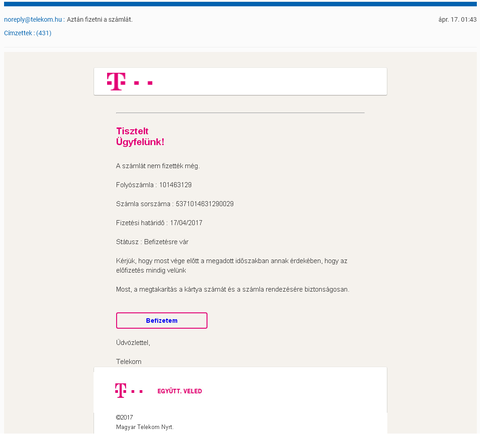The width and height of the screenshot is (480, 434).
Task: Click the ©2017 copyright text
Action: 124,417
